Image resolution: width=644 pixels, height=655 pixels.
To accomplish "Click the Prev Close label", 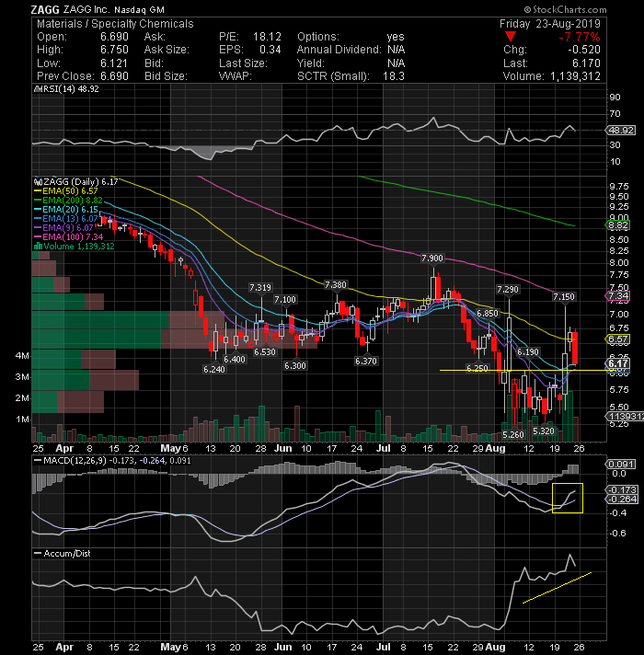I will click(66, 76).
